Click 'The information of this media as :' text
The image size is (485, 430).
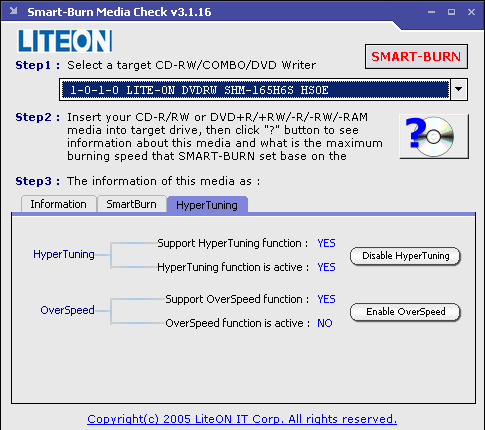[x=164, y=181]
